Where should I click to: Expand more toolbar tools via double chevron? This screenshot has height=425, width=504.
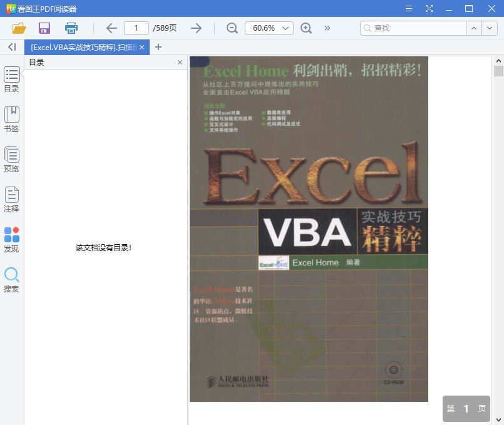327,28
